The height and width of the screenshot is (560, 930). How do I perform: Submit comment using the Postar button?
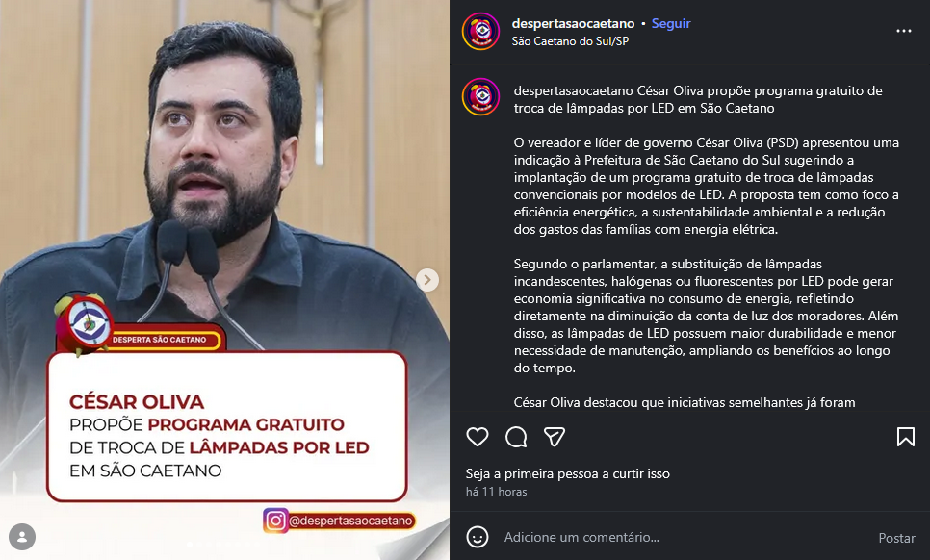pos(896,538)
